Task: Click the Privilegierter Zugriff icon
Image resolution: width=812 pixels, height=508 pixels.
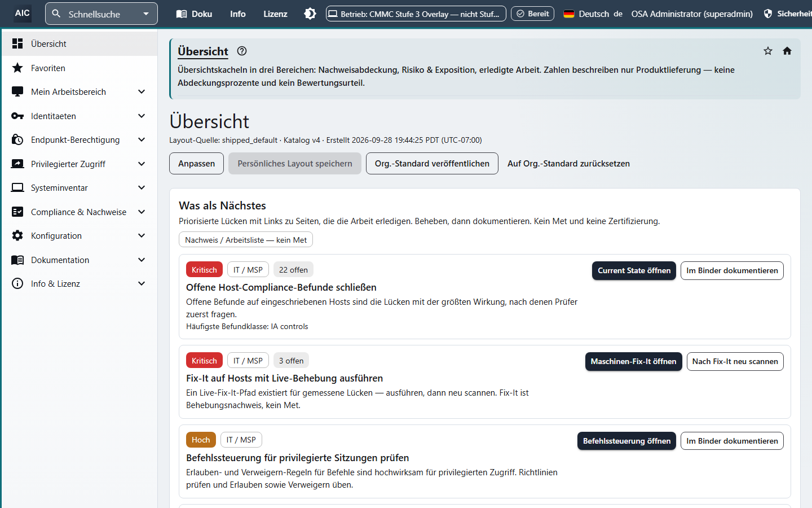Action: click(x=17, y=164)
